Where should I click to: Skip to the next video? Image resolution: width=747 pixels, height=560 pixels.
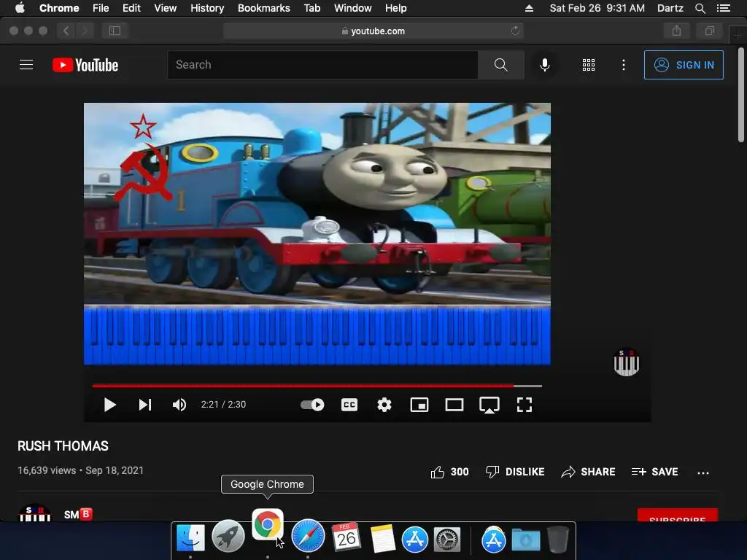[145, 405]
